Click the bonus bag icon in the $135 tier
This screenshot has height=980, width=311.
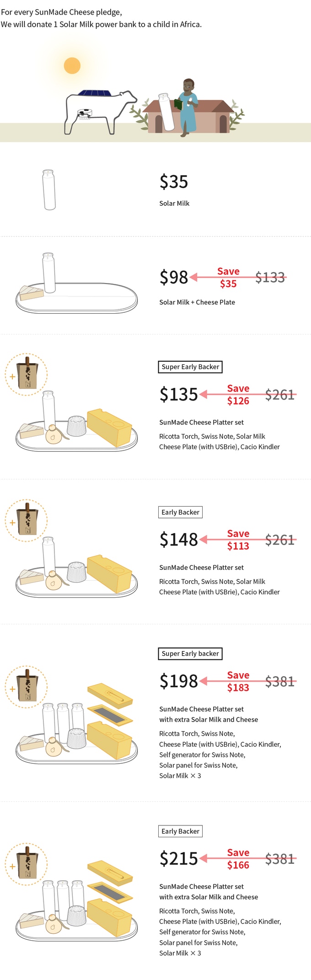[26, 375]
